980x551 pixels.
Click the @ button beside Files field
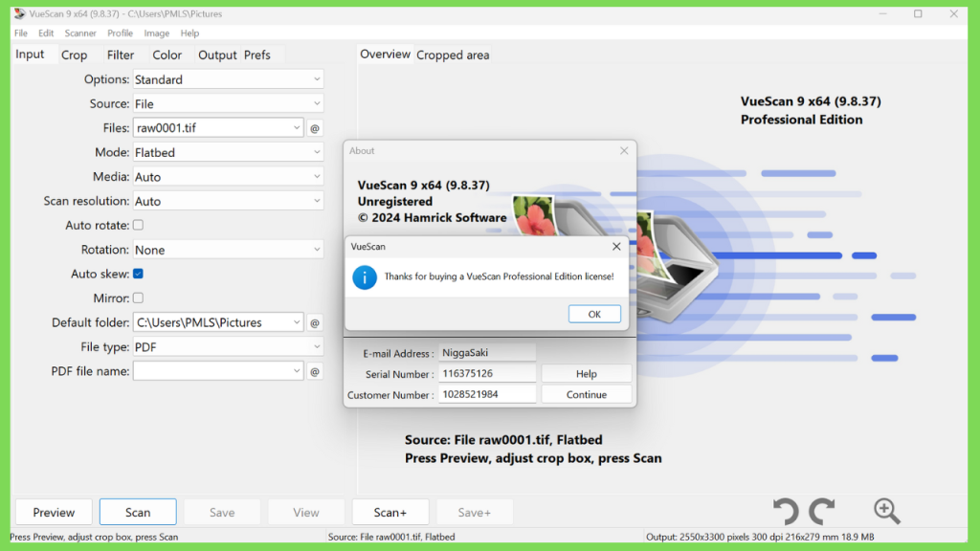pyautogui.click(x=315, y=128)
